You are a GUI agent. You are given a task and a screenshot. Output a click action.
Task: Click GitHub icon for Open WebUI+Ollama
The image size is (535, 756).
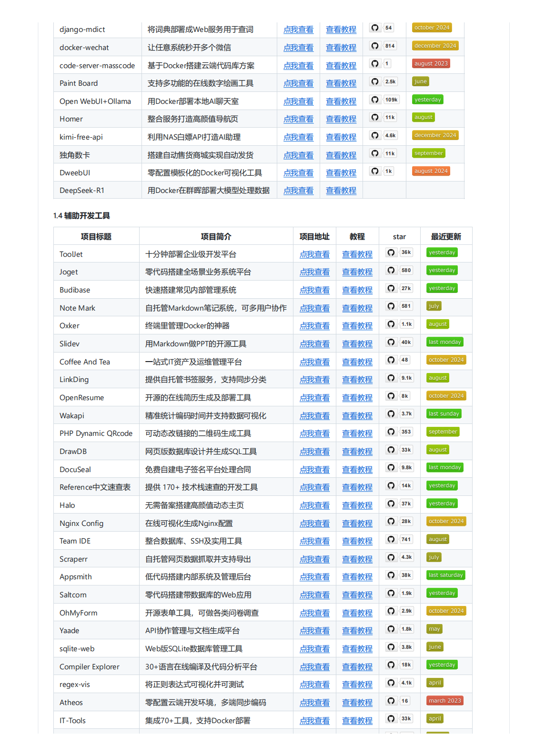375,100
